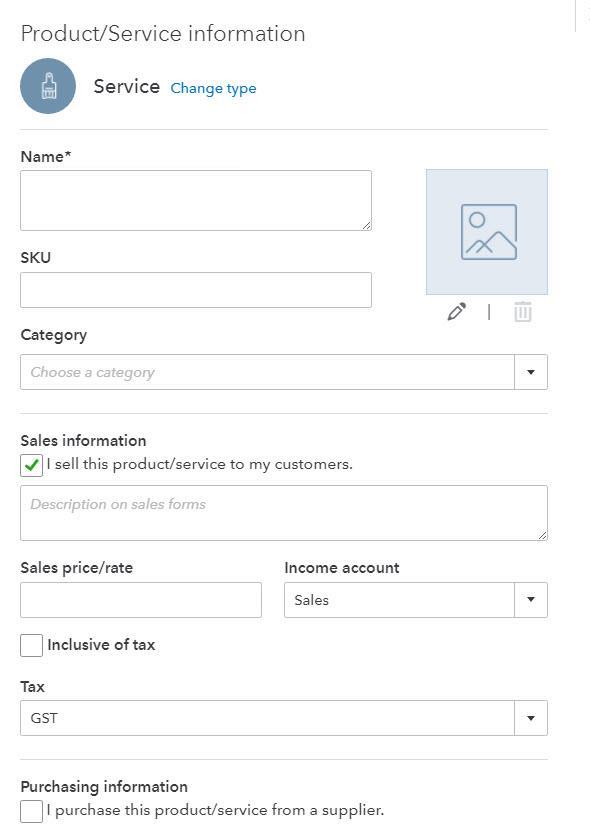
Task: Uncheck I sell this product/service checkbox
Action: tap(32, 466)
